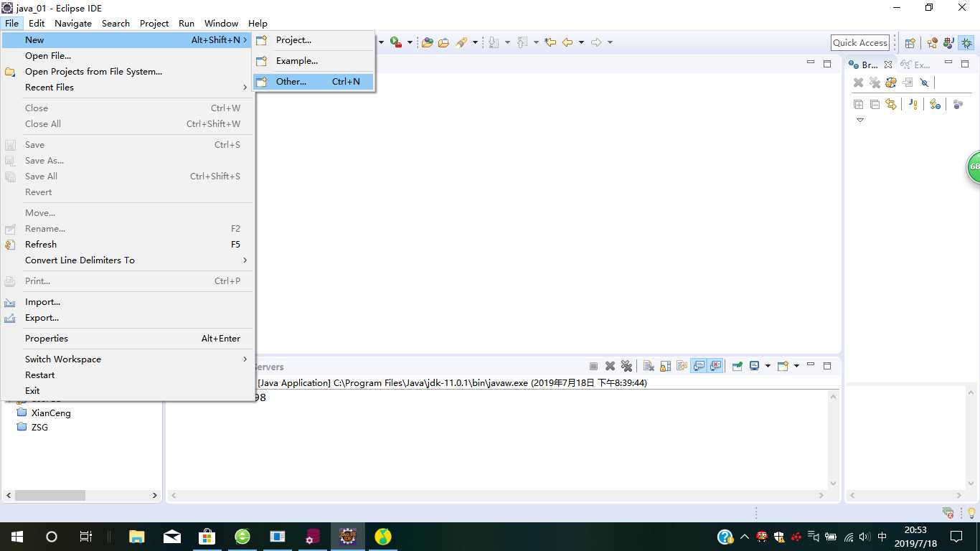Open the Open Console dropdown arrow
The image size is (980, 551).
(x=796, y=366)
